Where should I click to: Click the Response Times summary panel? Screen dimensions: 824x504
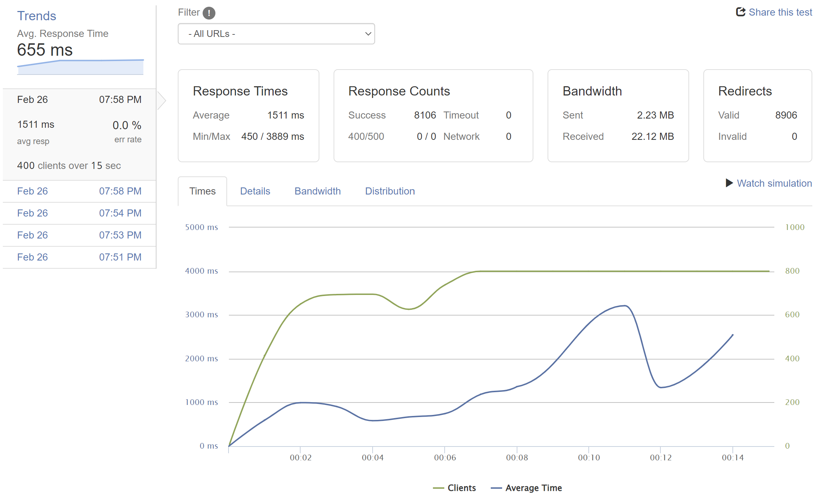point(248,116)
